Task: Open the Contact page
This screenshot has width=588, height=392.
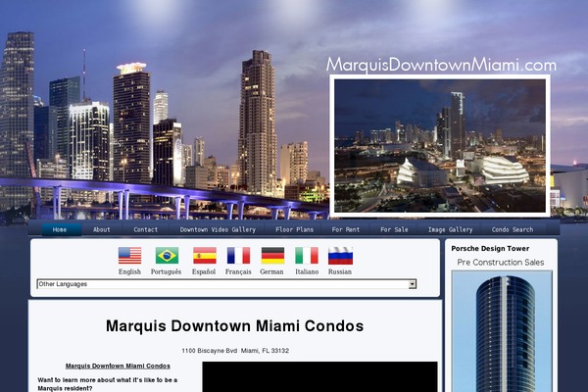Action: click(x=146, y=229)
